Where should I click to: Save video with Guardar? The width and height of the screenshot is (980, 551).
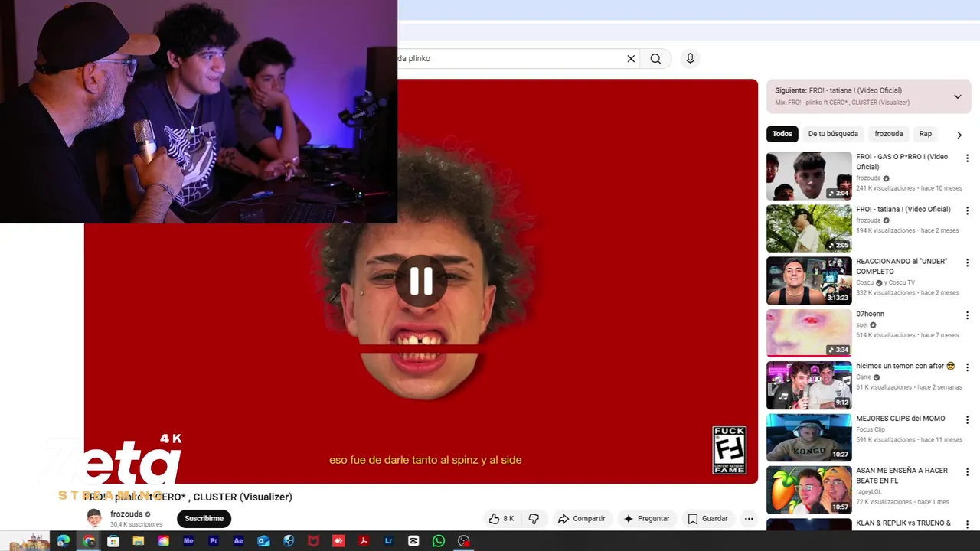click(x=707, y=518)
